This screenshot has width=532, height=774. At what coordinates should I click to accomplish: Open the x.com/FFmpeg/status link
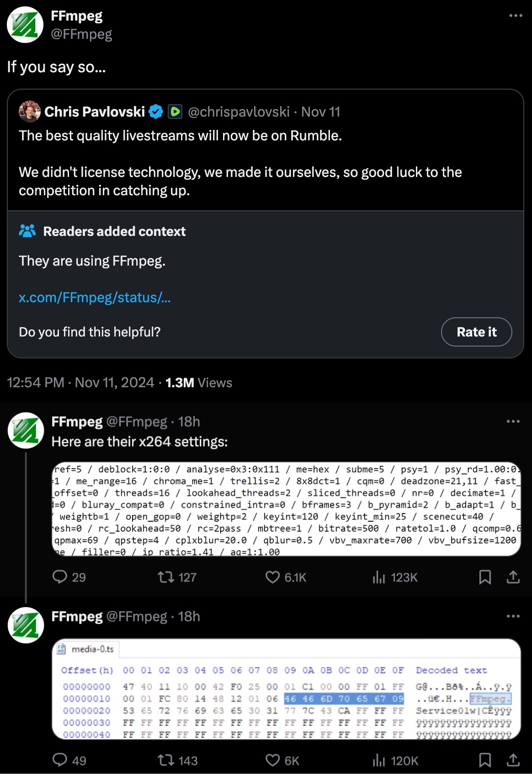[95, 298]
